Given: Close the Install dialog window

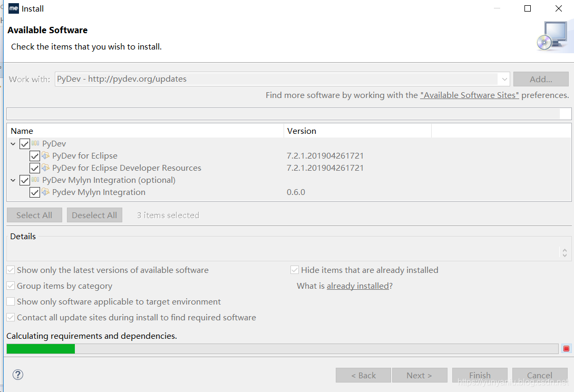Looking at the screenshot, I should [x=558, y=8].
